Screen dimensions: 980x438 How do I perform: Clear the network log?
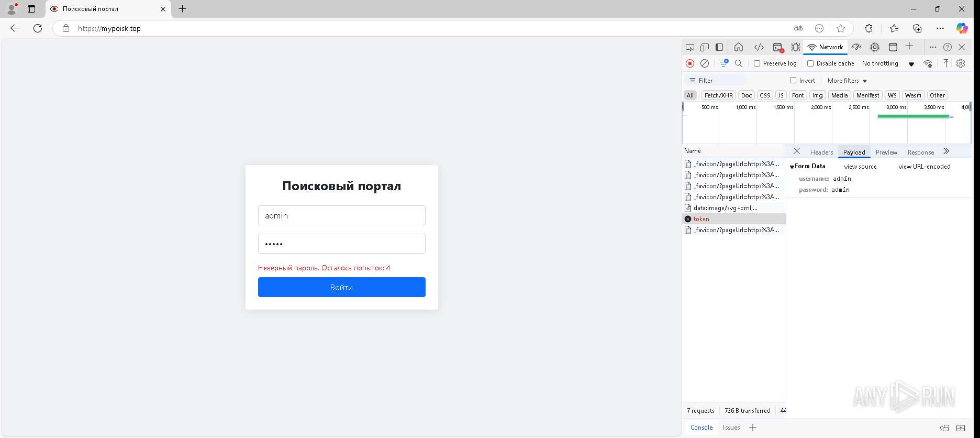click(x=705, y=63)
